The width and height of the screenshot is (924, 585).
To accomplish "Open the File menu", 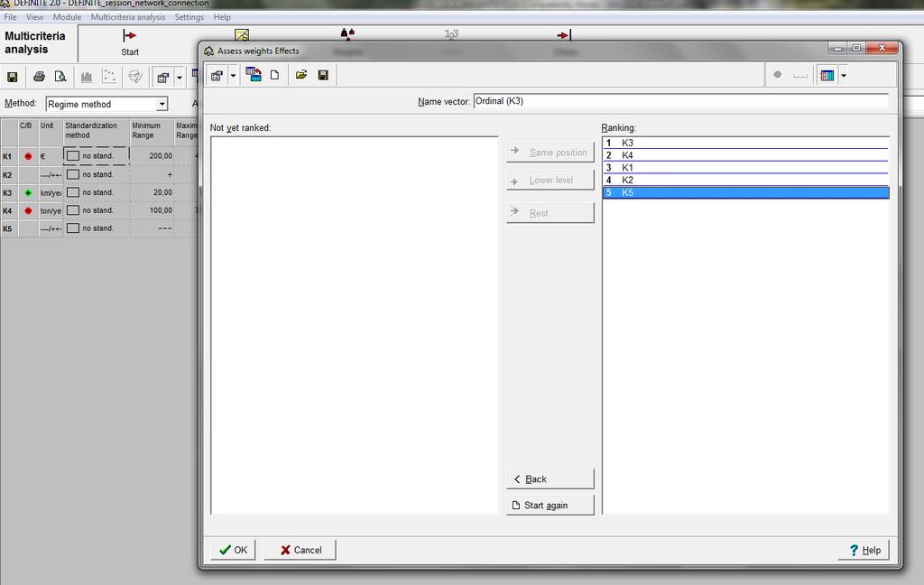I will pos(10,17).
